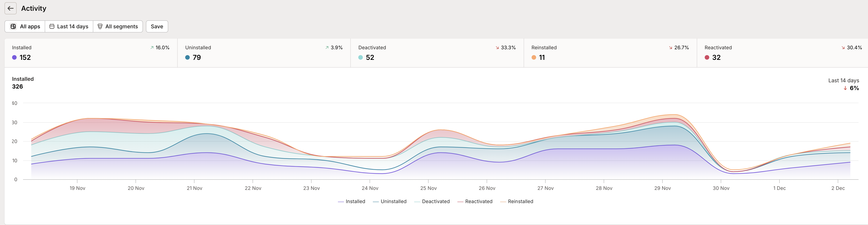Screen dimensions: 868x225
Task: Toggle Uninstalled series in chart legend
Action: coord(390,201)
